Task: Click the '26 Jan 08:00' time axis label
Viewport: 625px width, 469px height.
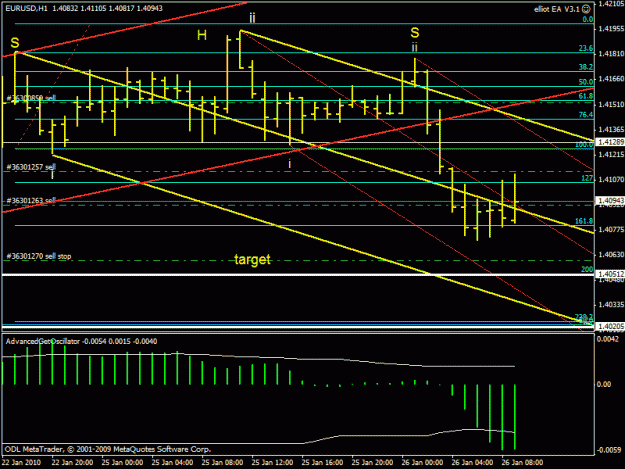Action: tap(522, 463)
